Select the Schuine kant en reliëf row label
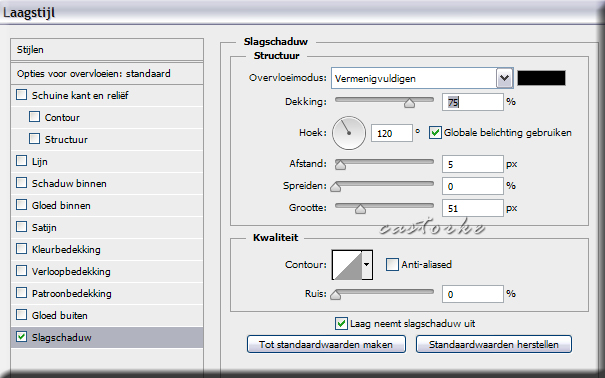The width and height of the screenshot is (605, 378). coord(80,96)
